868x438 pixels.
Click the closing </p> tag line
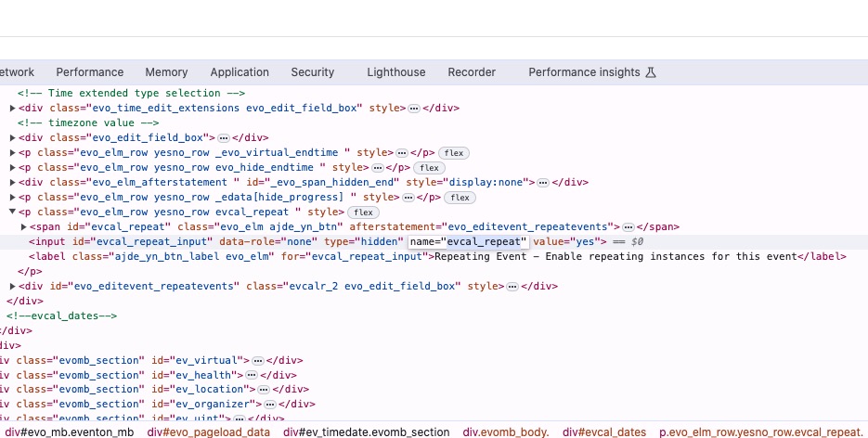click(30, 272)
